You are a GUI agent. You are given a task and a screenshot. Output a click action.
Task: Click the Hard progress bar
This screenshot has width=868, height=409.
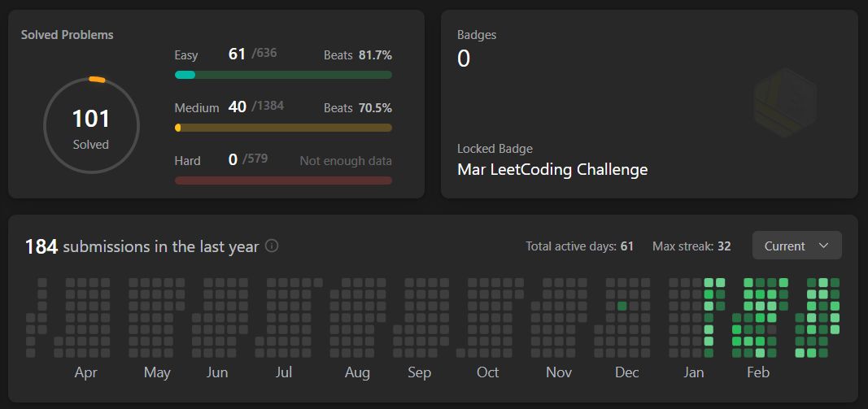pyautogui.click(x=283, y=181)
